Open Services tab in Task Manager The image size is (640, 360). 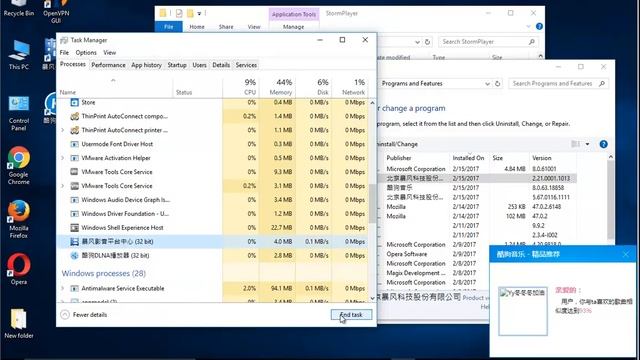[x=246, y=65]
